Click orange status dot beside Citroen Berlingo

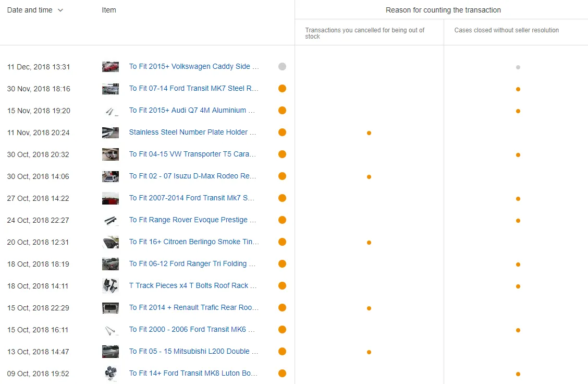click(283, 242)
